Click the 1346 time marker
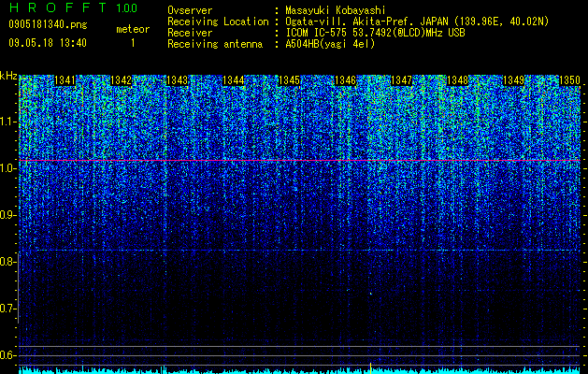Screen dimensions: 588x374 tap(345, 80)
